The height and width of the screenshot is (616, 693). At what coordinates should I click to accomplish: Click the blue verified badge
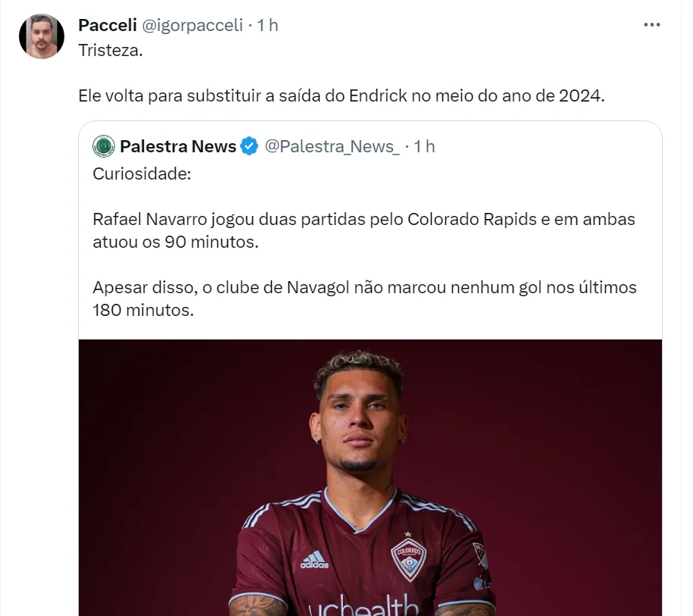[250, 146]
